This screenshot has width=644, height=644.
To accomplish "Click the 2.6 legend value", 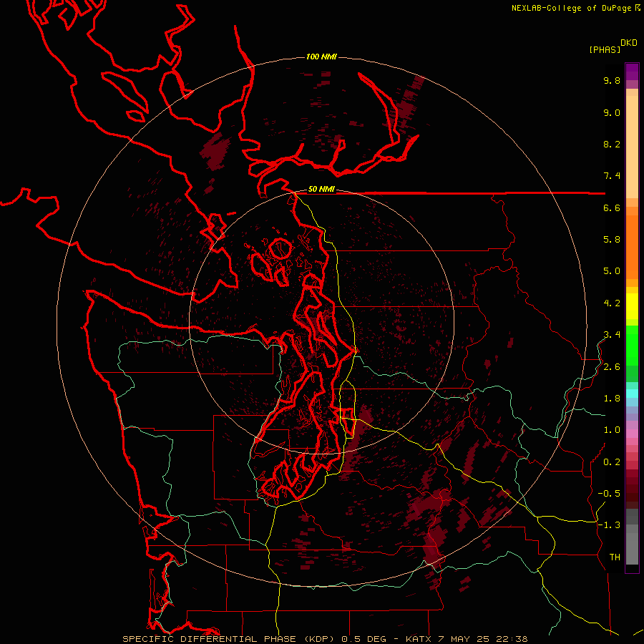I will (x=612, y=367).
